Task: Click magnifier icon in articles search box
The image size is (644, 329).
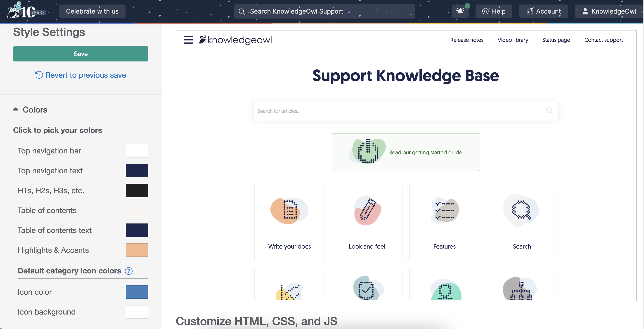Action: [x=549, y=111]
